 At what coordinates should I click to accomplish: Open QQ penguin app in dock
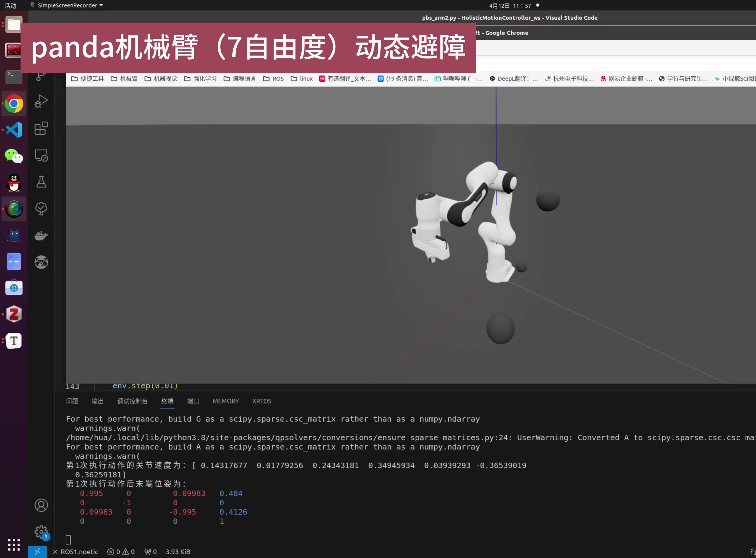tap(14, 183)
